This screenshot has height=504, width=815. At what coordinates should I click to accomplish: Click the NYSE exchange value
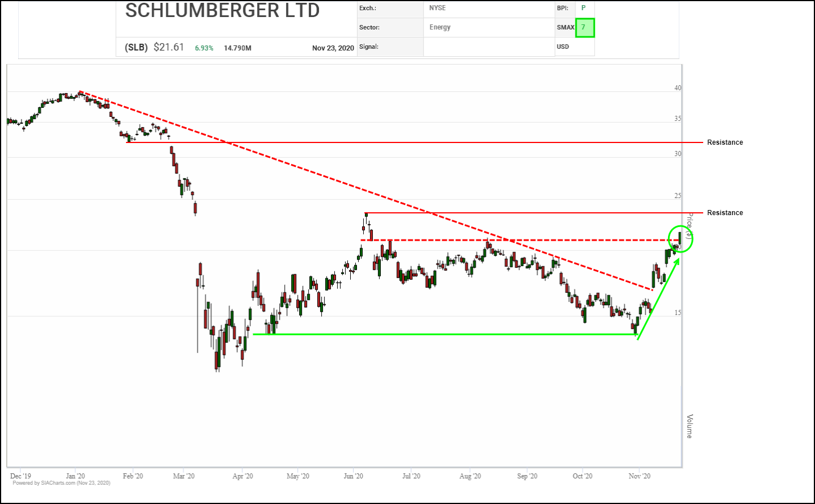coord(437,8)
